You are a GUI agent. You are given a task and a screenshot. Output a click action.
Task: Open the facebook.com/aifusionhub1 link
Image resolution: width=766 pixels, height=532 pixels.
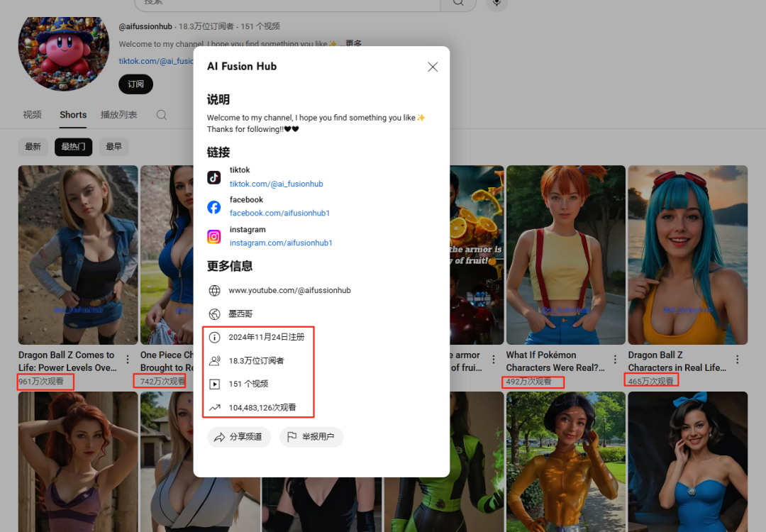click(x=280, y=213)
